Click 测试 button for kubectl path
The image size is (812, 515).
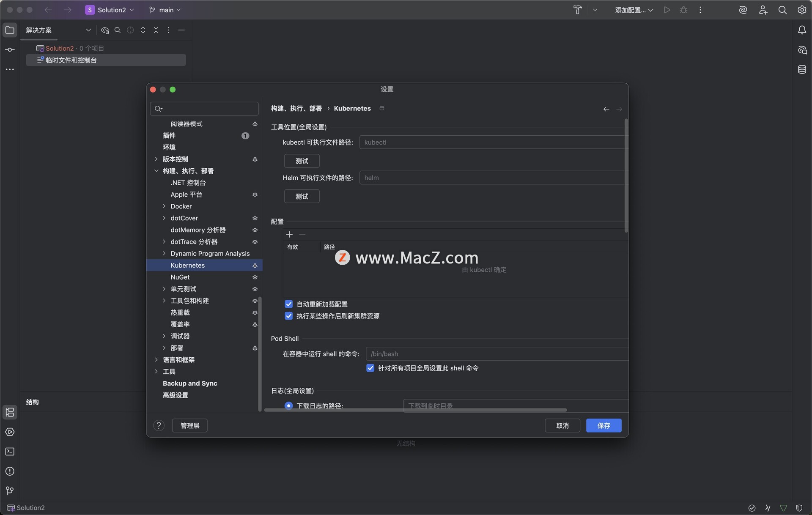(x=302, y=161)
